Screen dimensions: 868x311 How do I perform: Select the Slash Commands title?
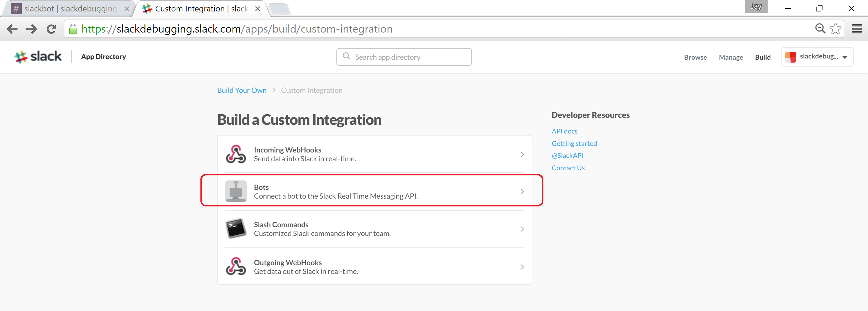click(x=281, y=225)
